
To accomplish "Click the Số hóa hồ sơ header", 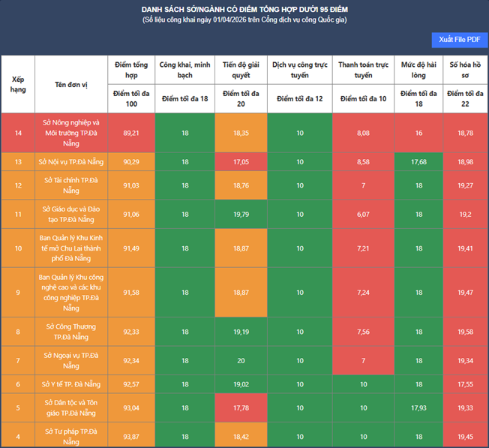I will [x=465, y=70].
